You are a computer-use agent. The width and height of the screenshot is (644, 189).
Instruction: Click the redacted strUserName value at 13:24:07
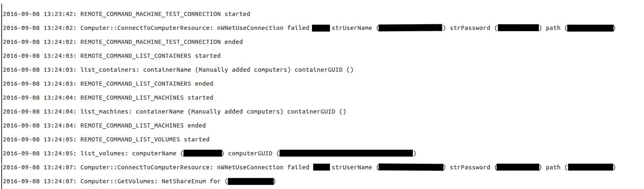coord(411,167)
